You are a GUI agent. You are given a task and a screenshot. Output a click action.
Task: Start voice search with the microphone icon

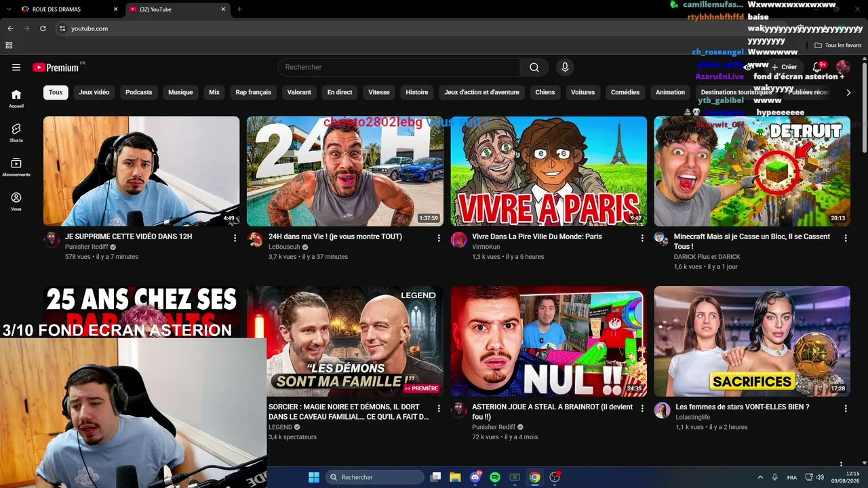point(565,67)
